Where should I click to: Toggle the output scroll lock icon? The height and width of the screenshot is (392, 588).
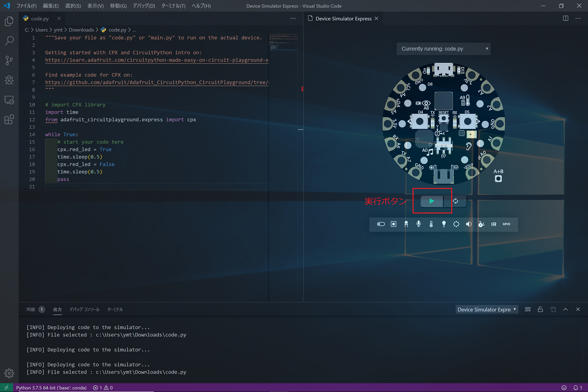point(540,309)
